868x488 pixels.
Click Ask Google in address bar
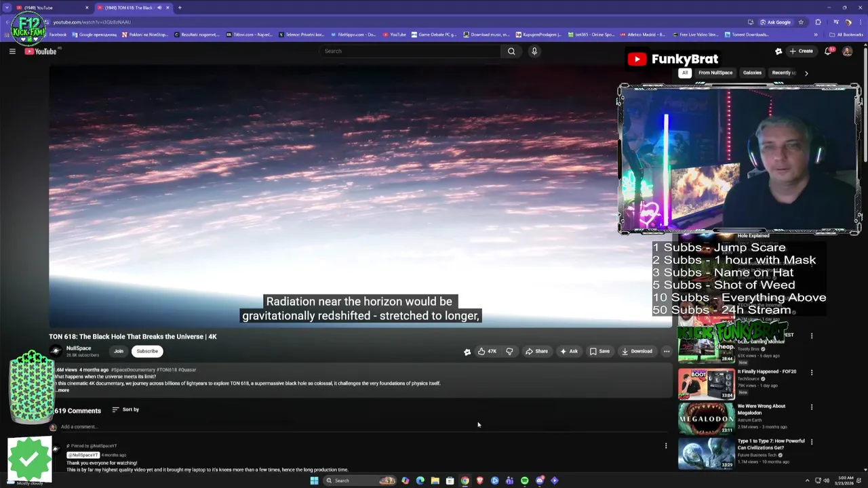pyautogui.click(x=775, y=22)
